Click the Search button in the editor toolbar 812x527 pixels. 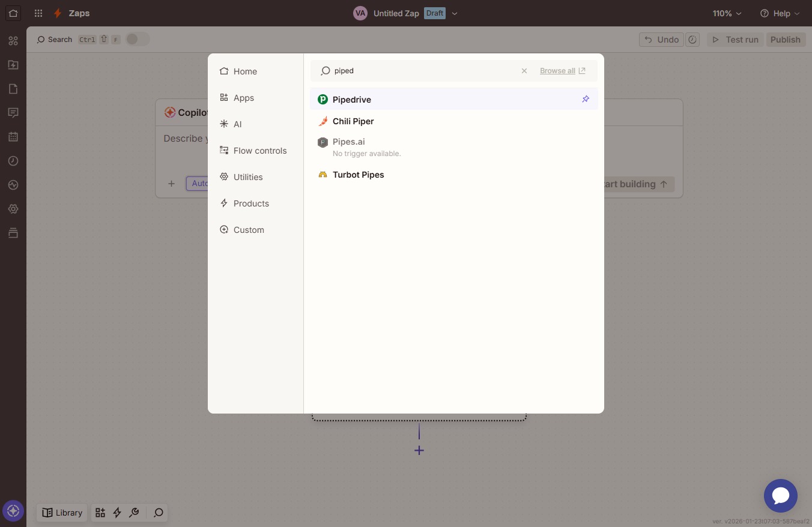pyautogui.click(x=78, y=40)
